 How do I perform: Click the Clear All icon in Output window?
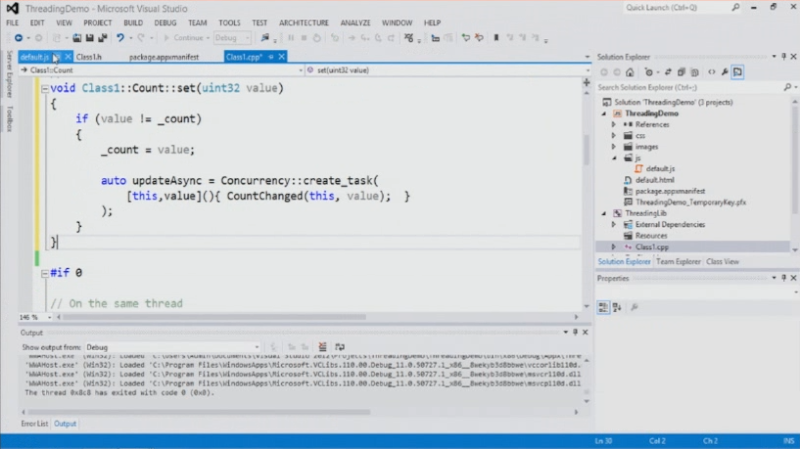tap(322, 347)
